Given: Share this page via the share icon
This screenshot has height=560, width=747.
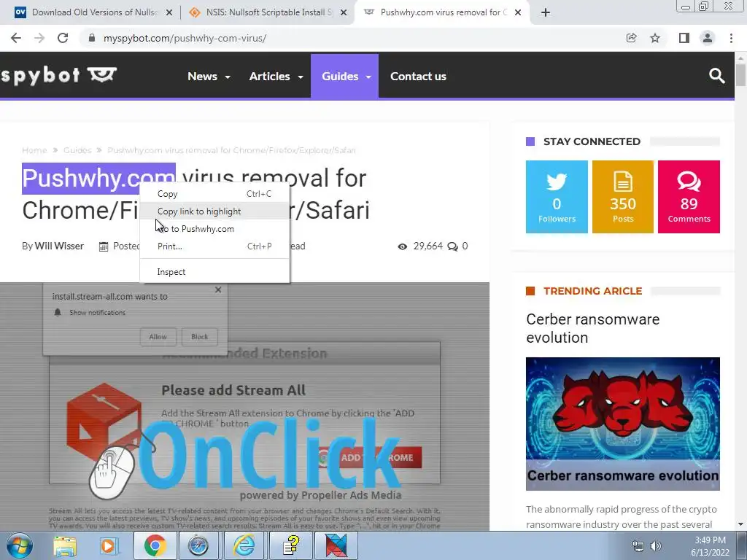Looking at the screenshot, I should click(x=631, y=38).
